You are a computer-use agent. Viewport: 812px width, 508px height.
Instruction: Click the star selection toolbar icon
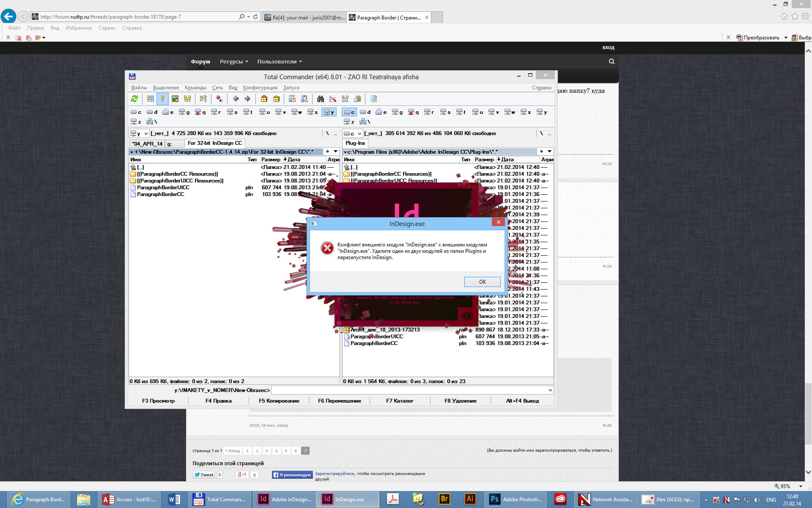coord(219,99)
